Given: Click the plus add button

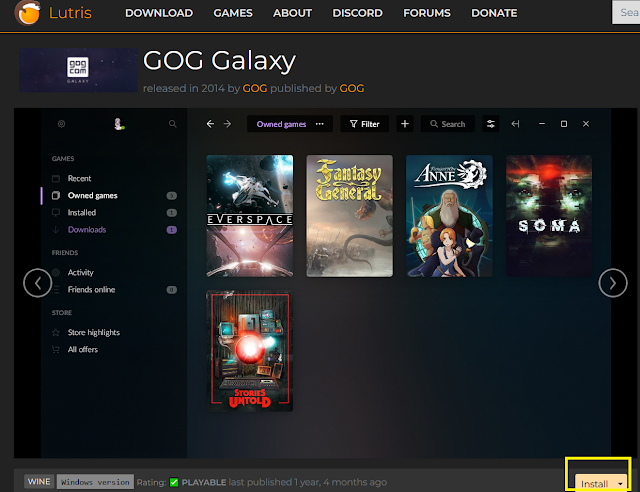Looking at the screenshot, I should pyautogui.click(x=405, y=124).
